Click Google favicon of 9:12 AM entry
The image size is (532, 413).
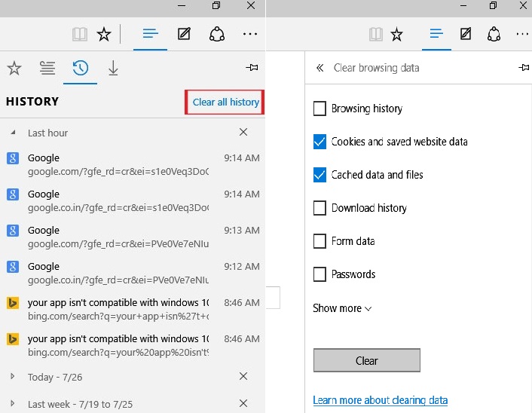(x=13, y=267)
